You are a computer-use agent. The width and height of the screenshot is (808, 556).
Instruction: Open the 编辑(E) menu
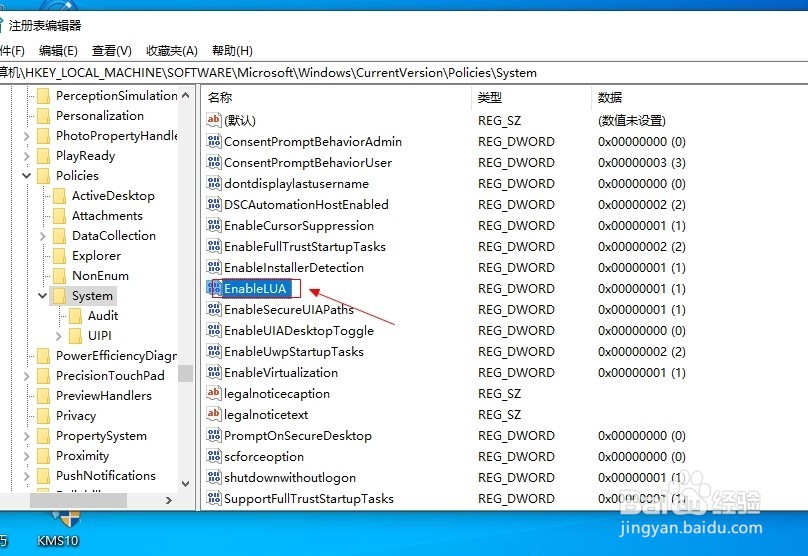tap(58, 50)
